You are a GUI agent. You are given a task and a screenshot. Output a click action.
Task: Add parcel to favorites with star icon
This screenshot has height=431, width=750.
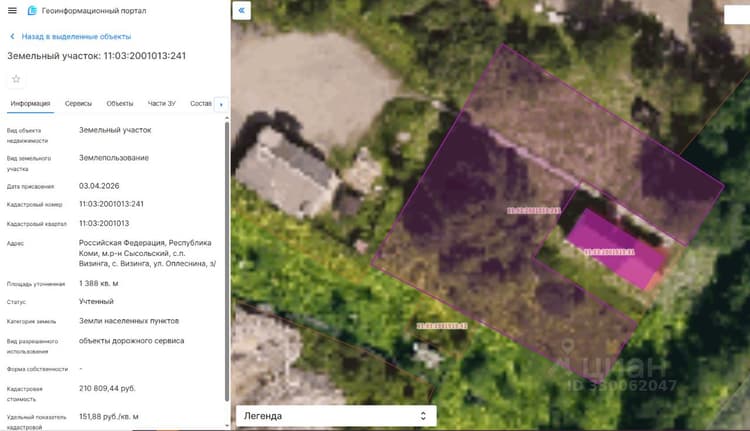(x=16, y=79)
